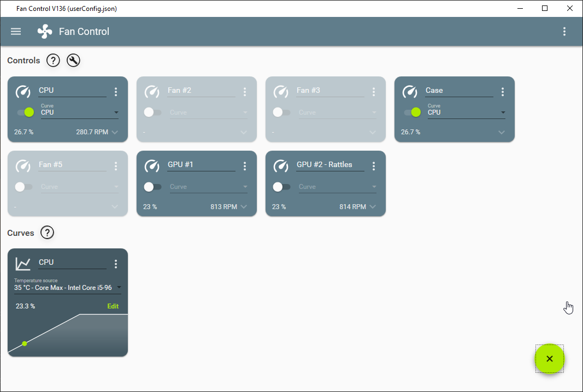The image size is (583, 392).
Task: Open Controls help question mark
Action: pos(53,60)
